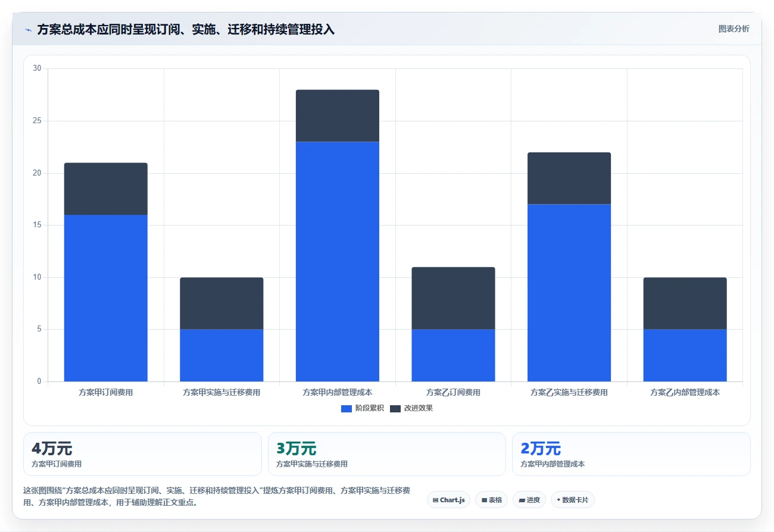Toggle the 改进效果 legend item
Image resolution: width=774 pixels, height=532 pixels.
pos(411,408)
